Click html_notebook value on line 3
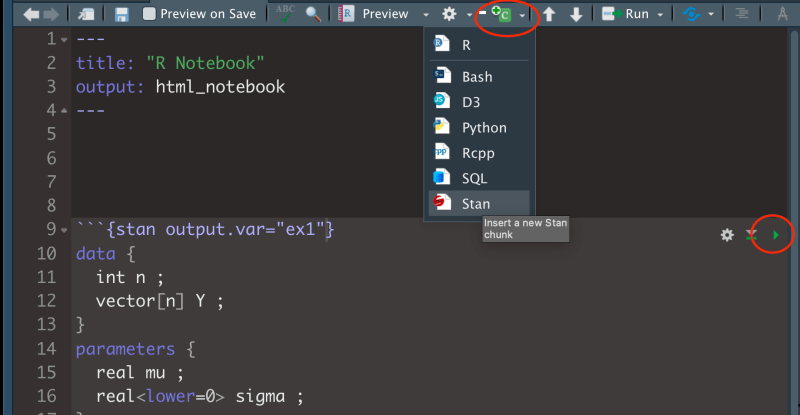This screenshot has width=800, height=415. click(220, 87)
